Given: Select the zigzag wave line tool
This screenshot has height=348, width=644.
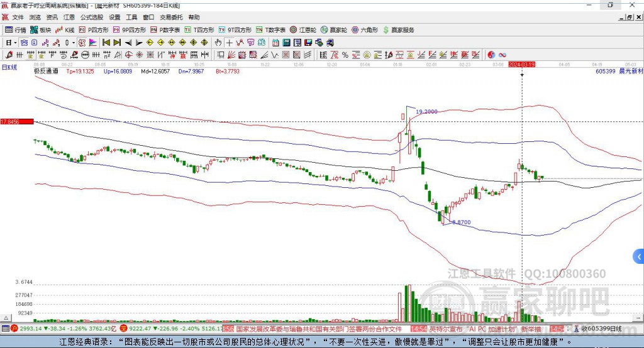Looking at the screenshot, I should tap(275, 55).
